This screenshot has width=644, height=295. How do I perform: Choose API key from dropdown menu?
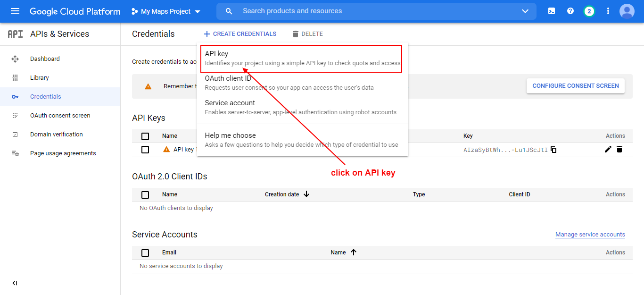pos(302,58)
